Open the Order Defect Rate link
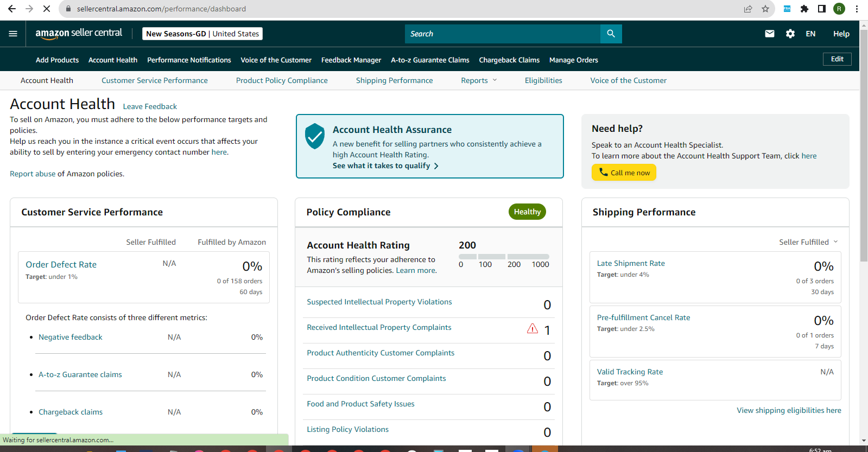 coord(61,265)
